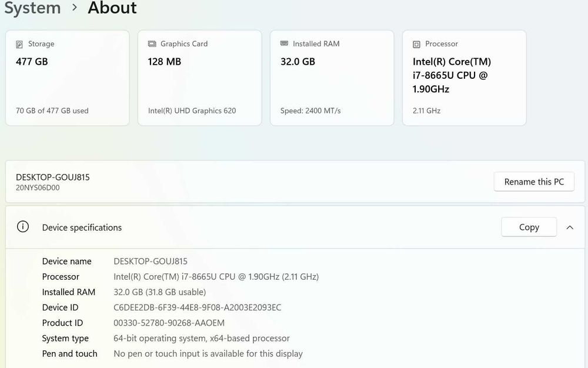Click '32.0 GB (31.8 GB usable)' value
Screen dimensions: 588x368
pyautogui.click(x=160, y=292)
